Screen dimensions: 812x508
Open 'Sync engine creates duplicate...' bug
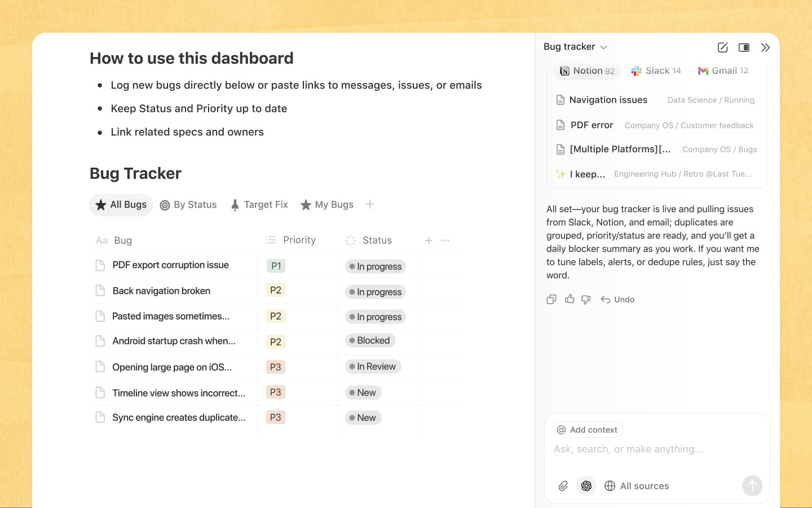[179, 418]
